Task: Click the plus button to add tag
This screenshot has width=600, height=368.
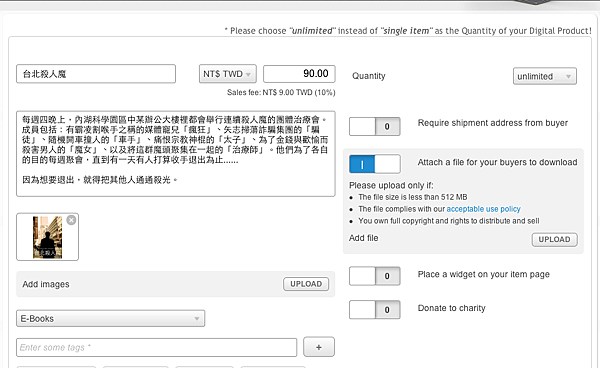Action: (319, 347)
